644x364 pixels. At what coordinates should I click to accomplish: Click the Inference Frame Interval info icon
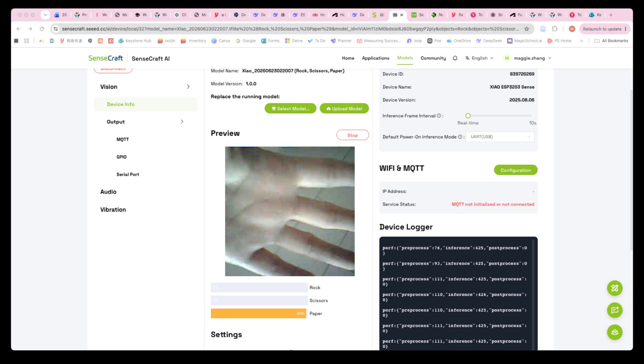pyautogui.click(x=439, y=116)
